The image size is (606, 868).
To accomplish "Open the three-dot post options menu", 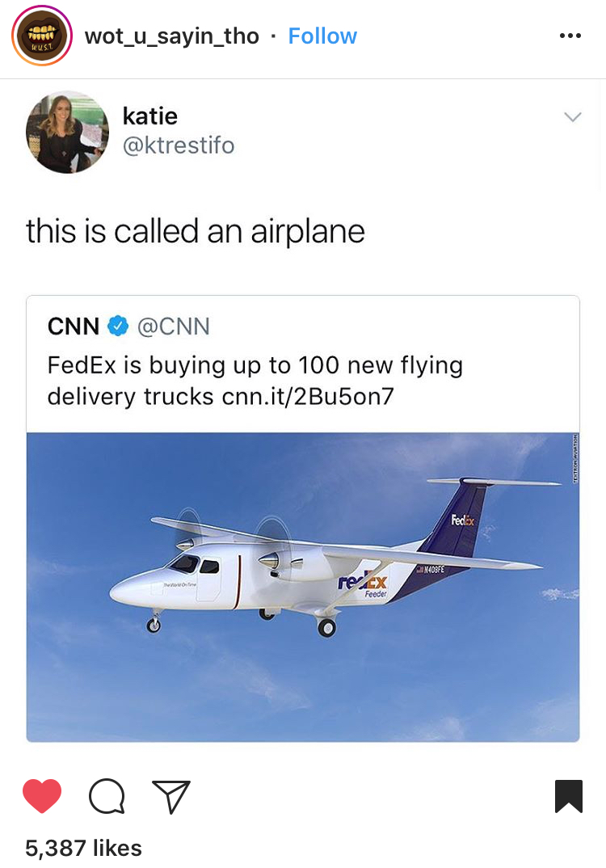I will (570, 36).
